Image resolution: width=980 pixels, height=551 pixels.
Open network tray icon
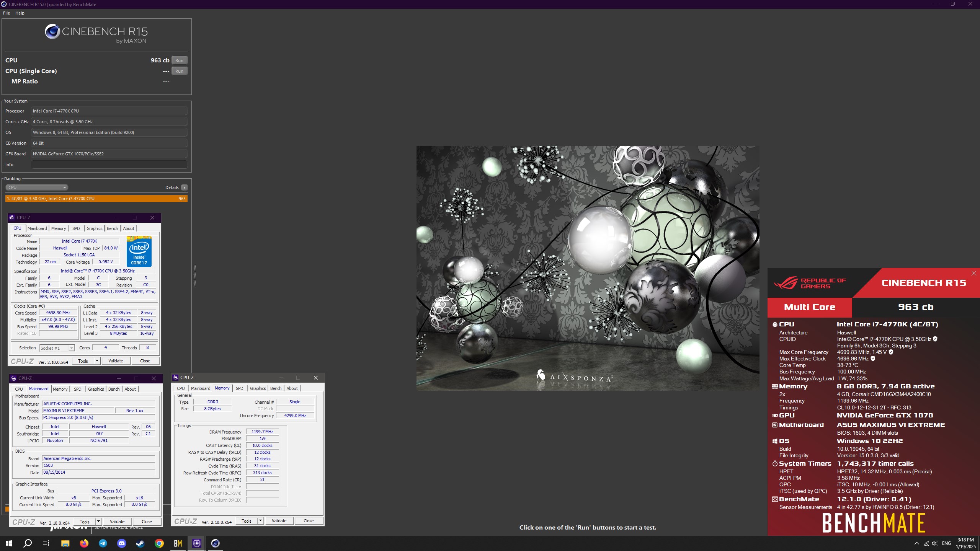[926, 543]
